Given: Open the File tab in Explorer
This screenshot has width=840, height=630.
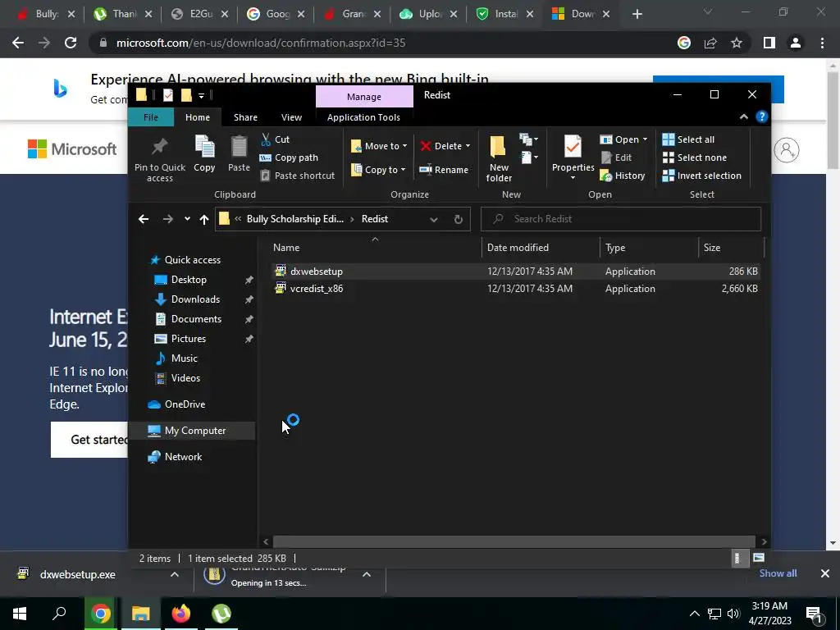Looking at the screenshot, I should [x=151, y=117].
